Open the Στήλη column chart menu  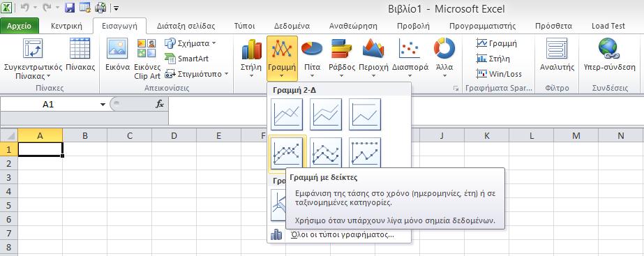(x=251, y=59)
